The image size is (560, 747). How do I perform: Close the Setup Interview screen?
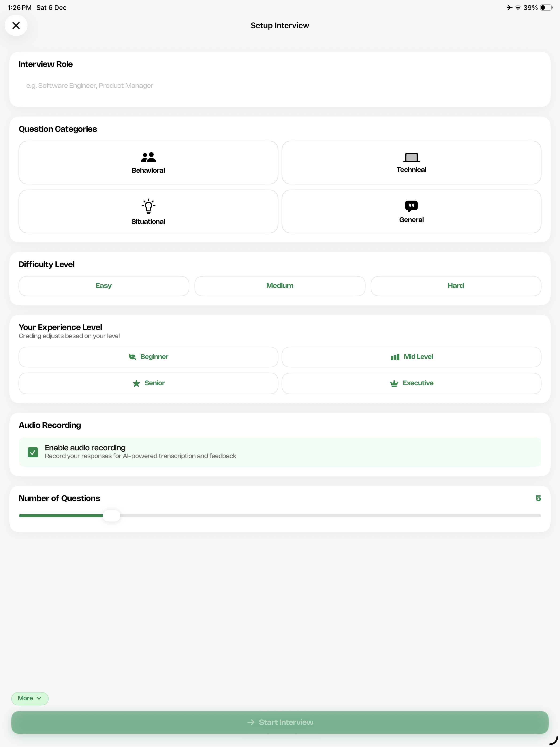tap(16, 25)
